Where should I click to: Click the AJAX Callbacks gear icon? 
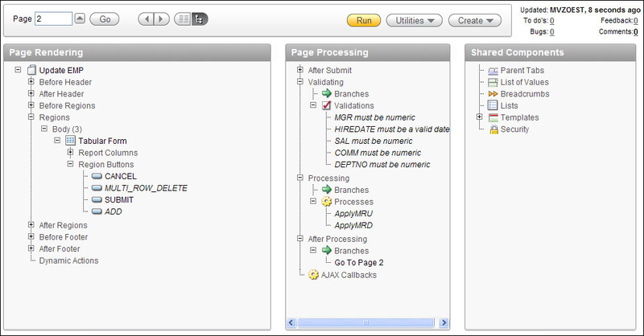click(313, 275)
